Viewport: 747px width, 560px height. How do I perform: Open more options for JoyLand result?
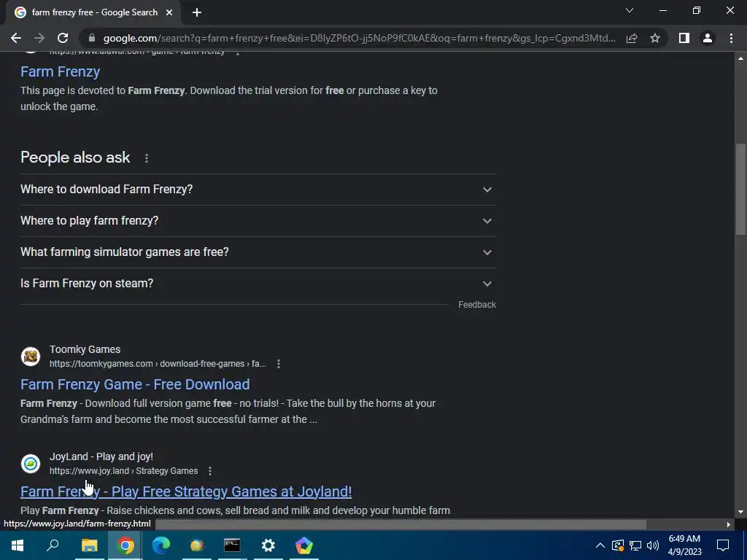click(x=210, y=471)
